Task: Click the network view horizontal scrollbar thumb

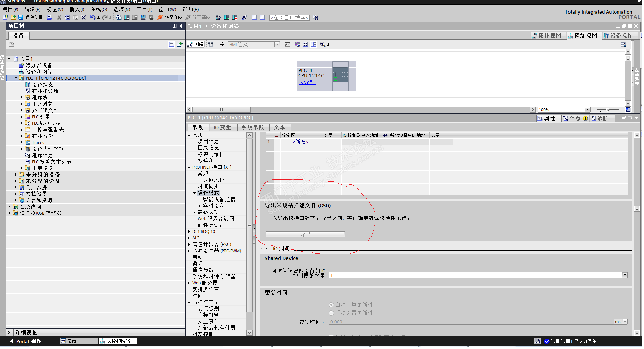Action: tap(221, 110)
